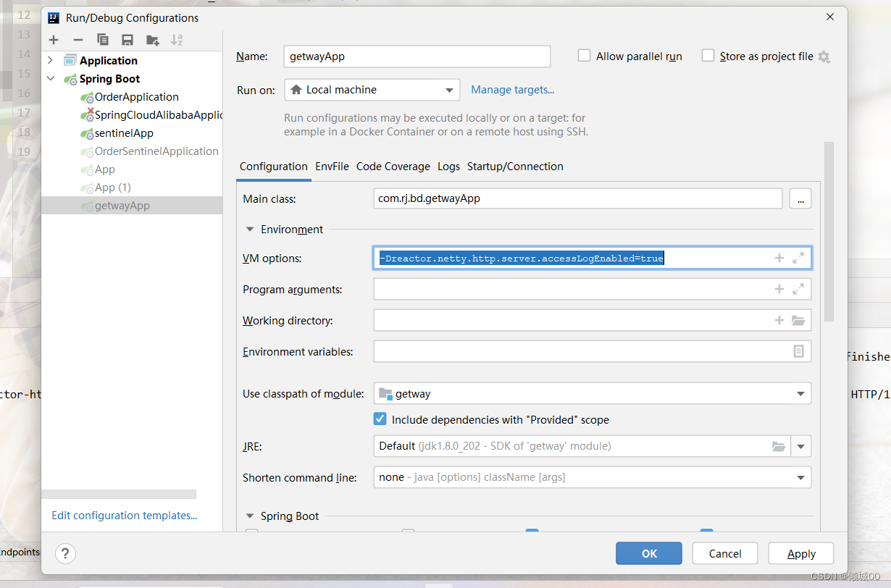Screen dimensions: 891x588
Task: Create a new configuration folder
Action: pyautogui.click(x=152, y=40)
